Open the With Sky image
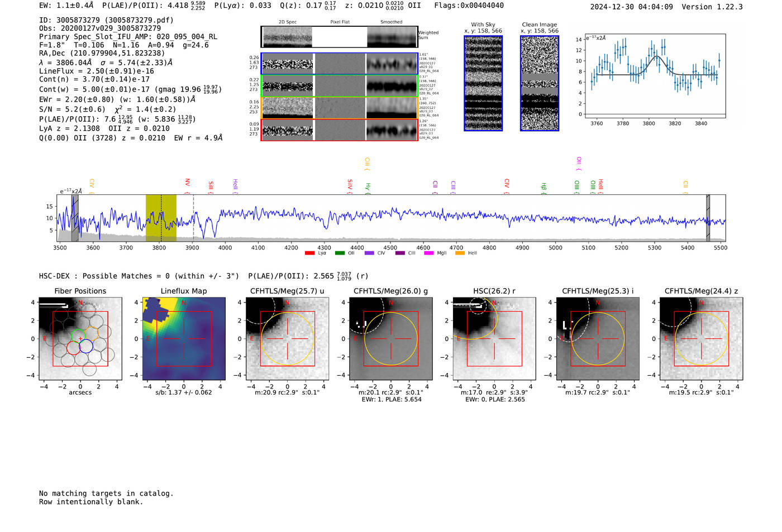The image size is (782, 532). (x=483, y=83)
